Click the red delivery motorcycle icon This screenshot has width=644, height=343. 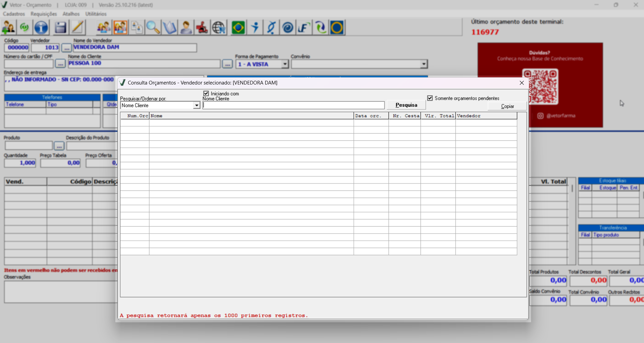202,28
